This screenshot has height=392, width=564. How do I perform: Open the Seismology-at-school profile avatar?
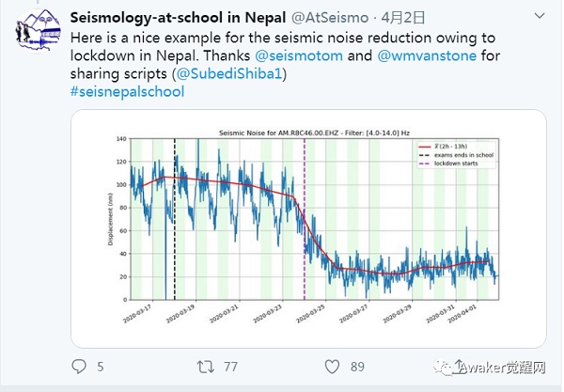point(38,39)
